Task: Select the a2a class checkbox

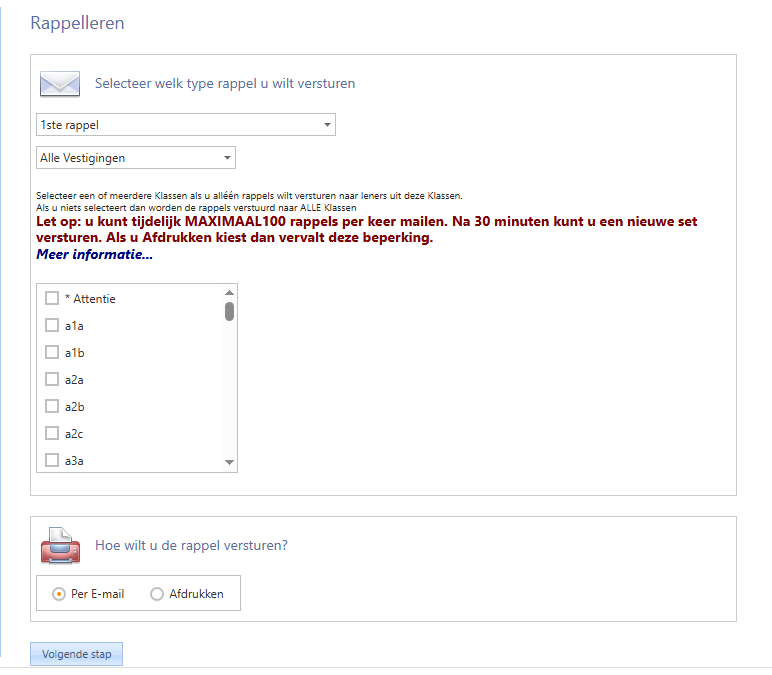Action: tap(52, 379)
